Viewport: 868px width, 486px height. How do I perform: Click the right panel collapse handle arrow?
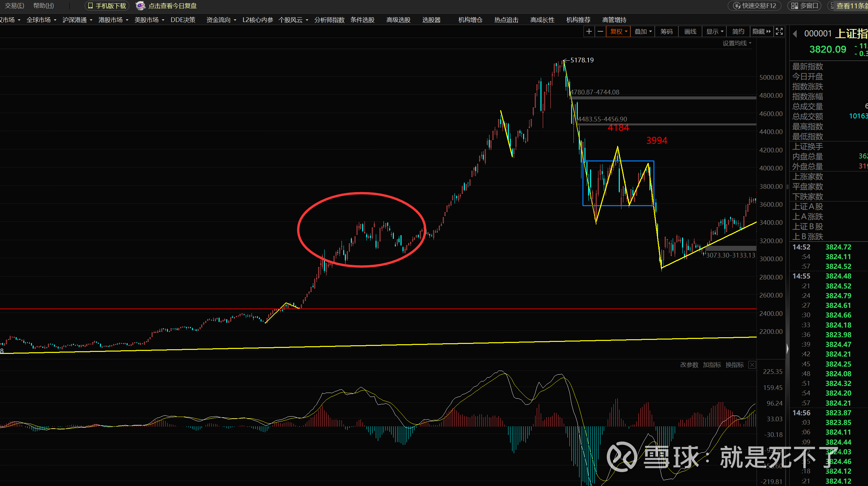pos(787,348)
